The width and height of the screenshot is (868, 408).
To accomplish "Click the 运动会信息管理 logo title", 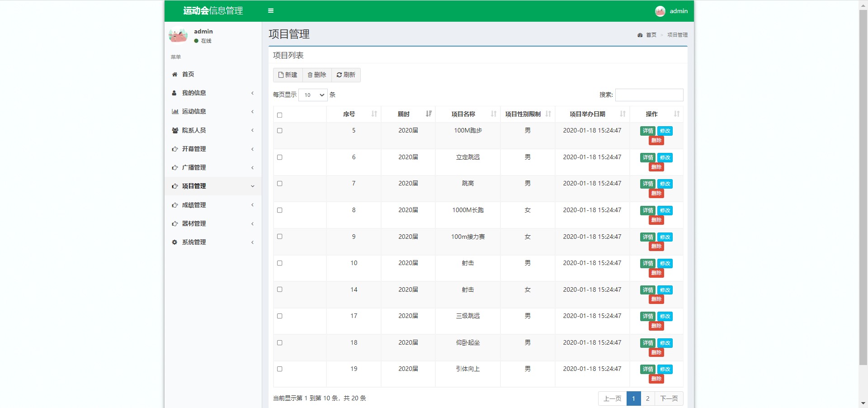I will click(213, 11).
